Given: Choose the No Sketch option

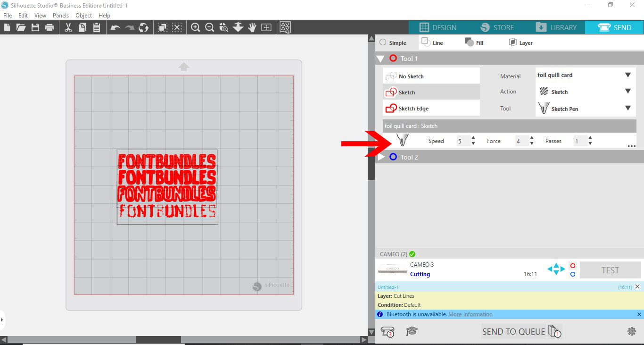Looking at the screenshot, I should pos(431,76).
